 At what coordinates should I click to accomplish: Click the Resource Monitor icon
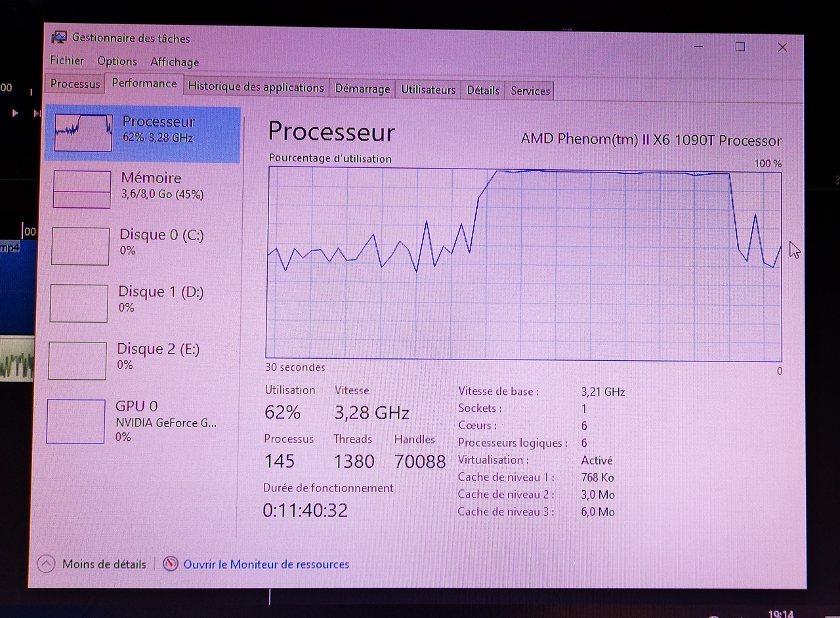pos(171,564)
